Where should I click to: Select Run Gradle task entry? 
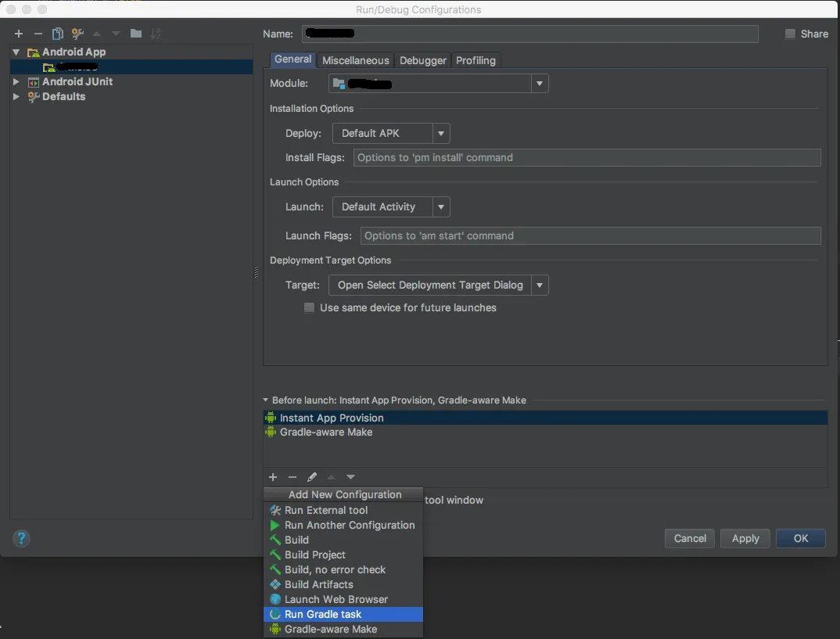343,614
